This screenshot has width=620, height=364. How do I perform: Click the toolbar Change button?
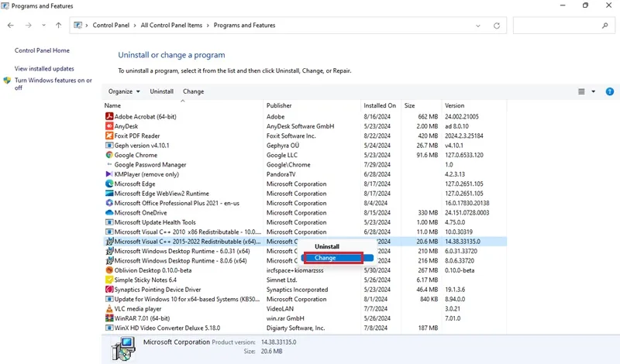click(193, 91)
